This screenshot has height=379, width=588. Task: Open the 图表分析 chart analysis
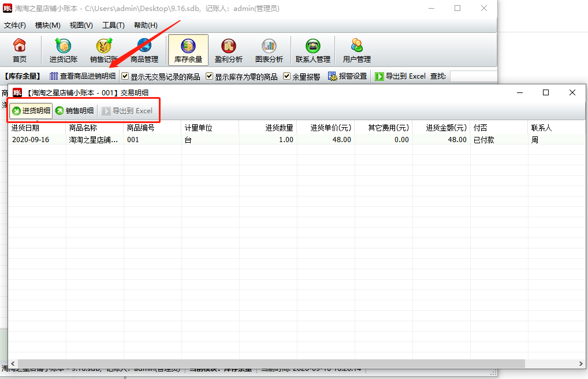(269, 50)
